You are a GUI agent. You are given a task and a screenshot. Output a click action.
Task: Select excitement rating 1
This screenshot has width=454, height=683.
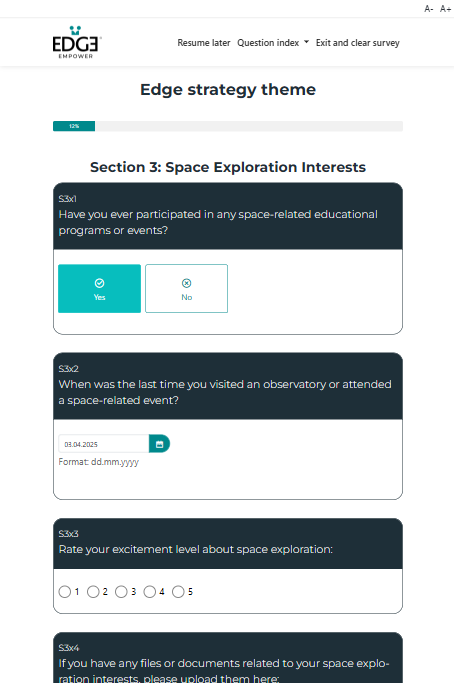click(64, 592)
